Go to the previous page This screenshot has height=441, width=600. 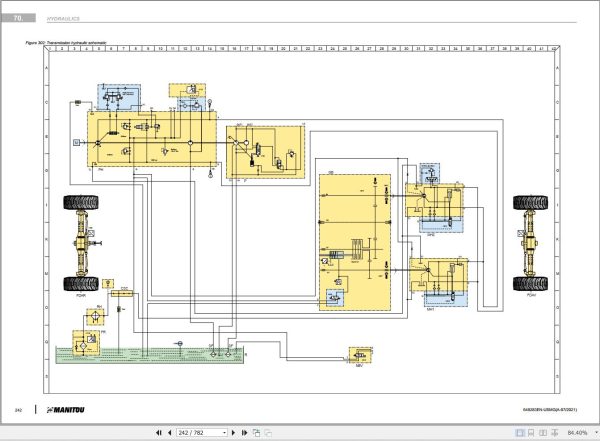pyautogui.click(x=170, y=433)
